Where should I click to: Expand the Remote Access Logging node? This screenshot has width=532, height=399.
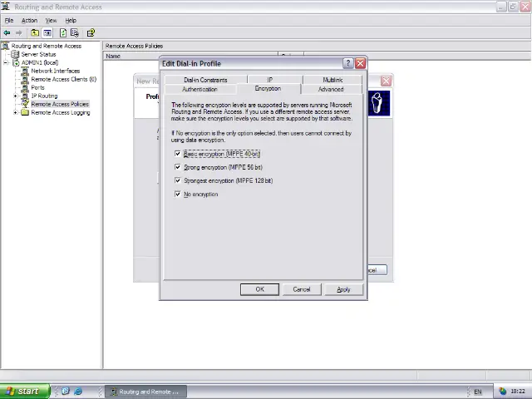15,113
